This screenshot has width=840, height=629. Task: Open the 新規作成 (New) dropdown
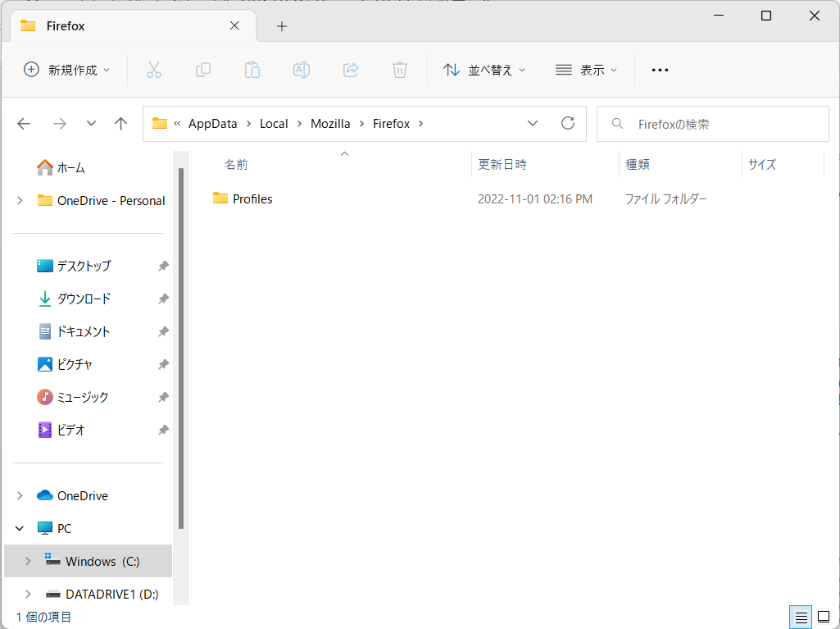[x=67, y=70]
